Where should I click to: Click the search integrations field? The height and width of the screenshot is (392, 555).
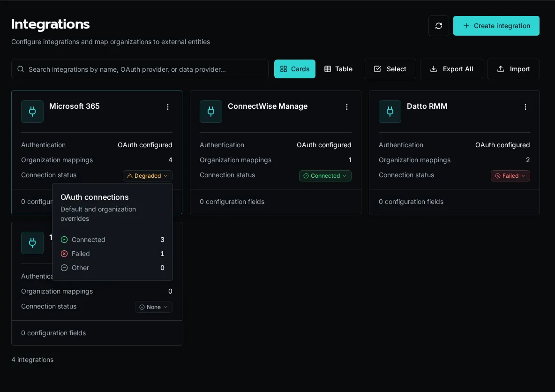(140, 69)
